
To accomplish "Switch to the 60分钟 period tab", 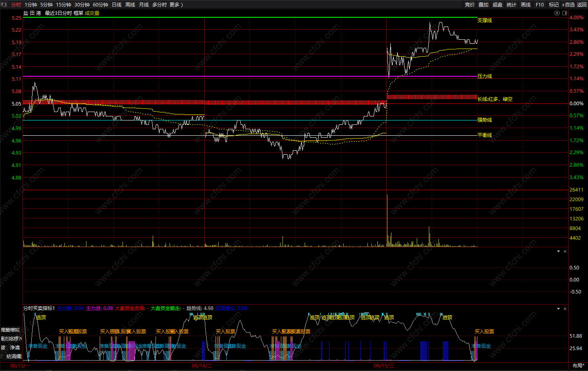I will point(100,5).
